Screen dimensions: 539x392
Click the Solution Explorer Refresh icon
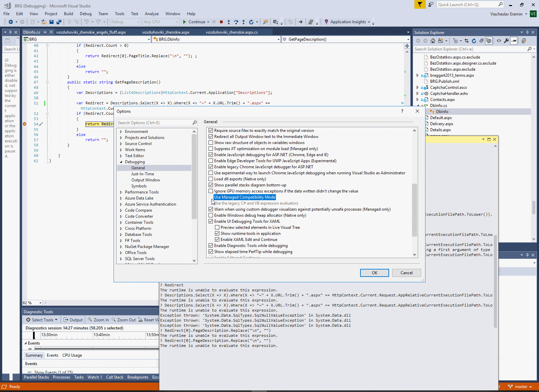click(x=474, y=41)
